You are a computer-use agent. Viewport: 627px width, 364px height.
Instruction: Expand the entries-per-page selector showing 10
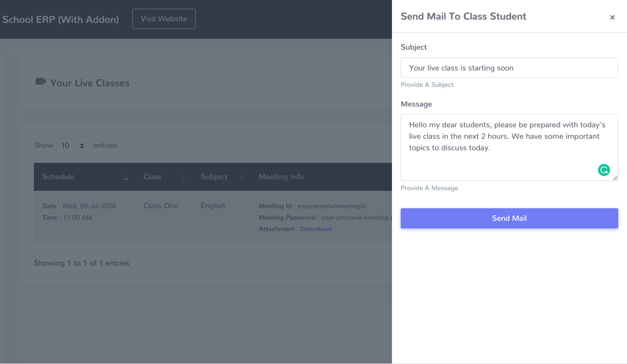click(73, 145)
